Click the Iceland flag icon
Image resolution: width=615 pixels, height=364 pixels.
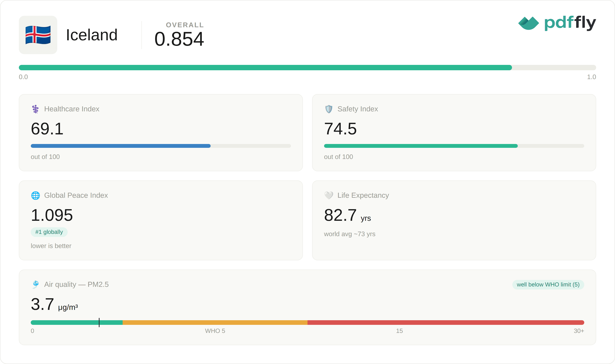click(x=38, y=35)
